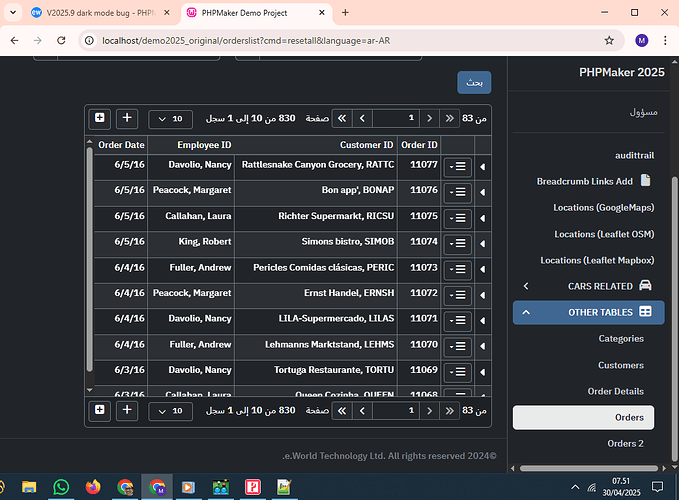The width and height of the screenshot is (679, 500).
Task: Open WhatsApp from taskbar
Action: click(61, 487)
